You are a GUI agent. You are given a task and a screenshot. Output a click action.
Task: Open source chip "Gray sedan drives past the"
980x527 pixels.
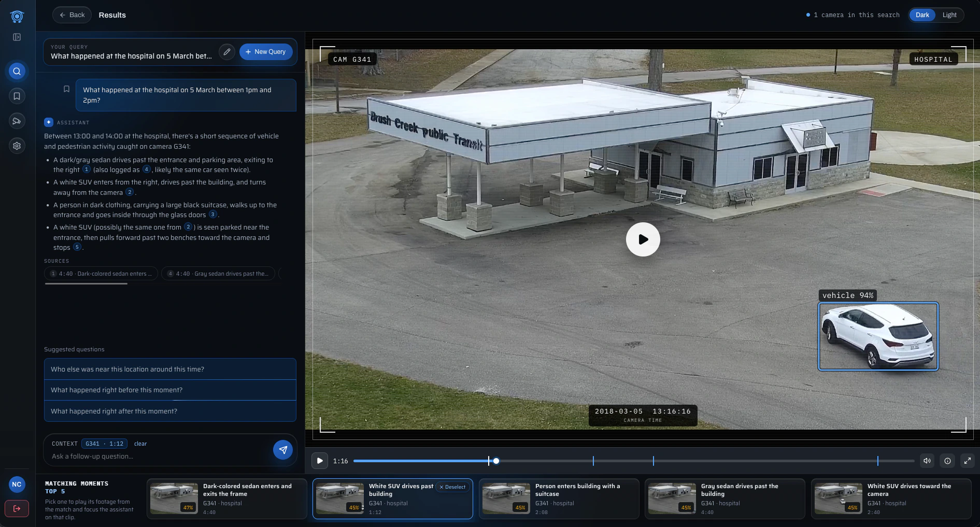click(x=218, y=274)
